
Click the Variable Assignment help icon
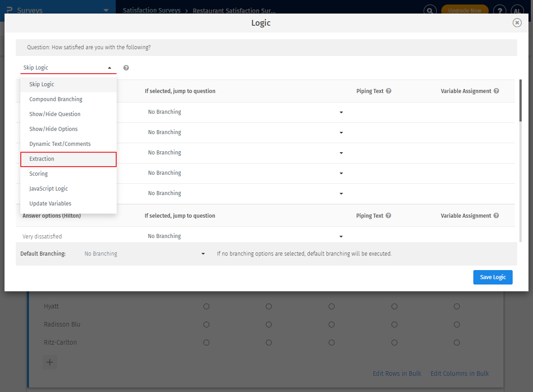pyautogui.click(x=496, y=91)
